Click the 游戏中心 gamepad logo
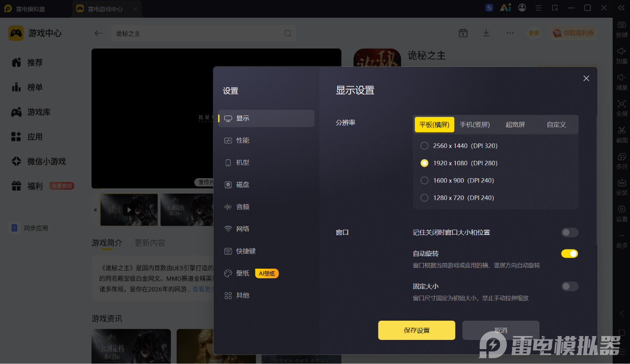This screenshot has width=630, height=364. pos(16,33)
